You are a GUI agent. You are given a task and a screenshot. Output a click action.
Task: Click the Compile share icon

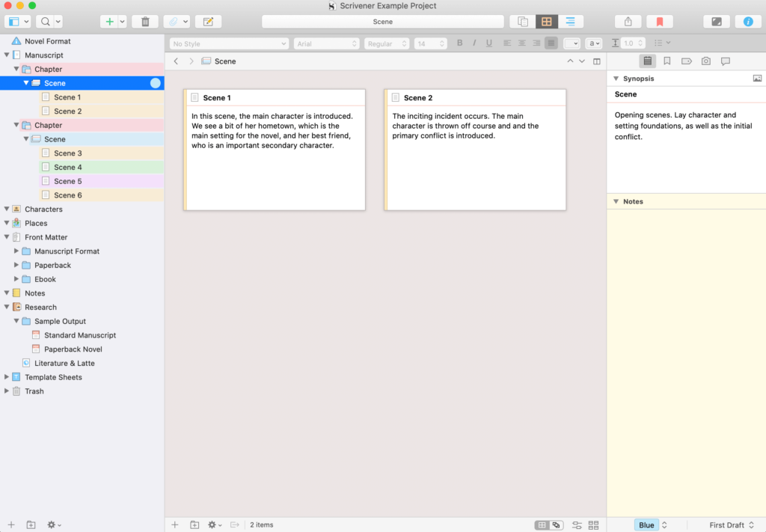point(628,22)
